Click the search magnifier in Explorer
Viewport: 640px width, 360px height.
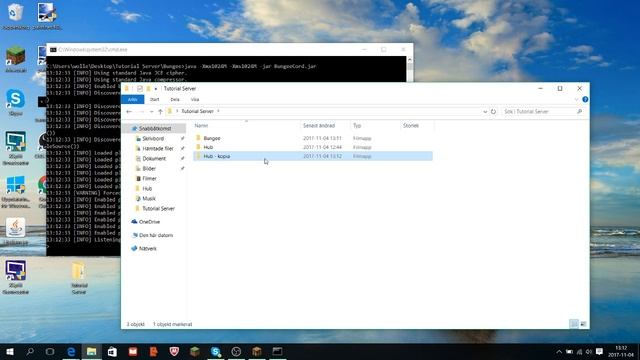579,111
